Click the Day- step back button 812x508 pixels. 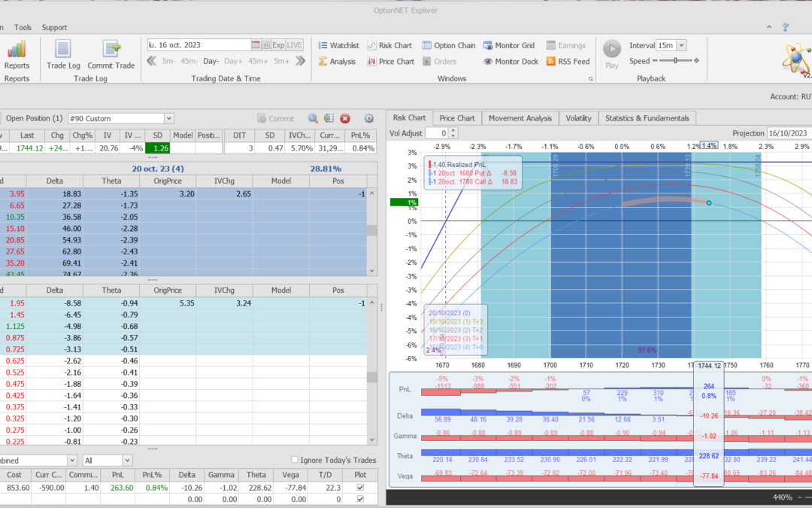point(211,61)
